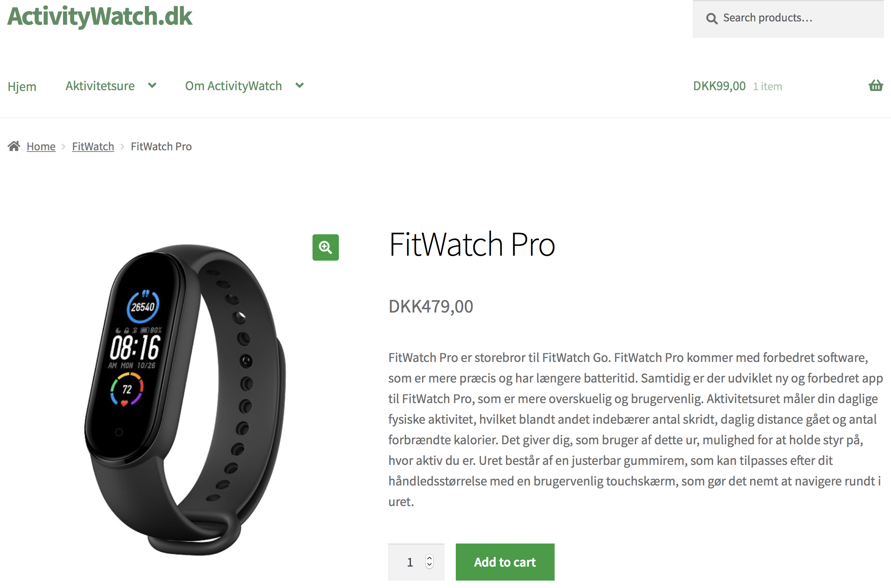Image resolution: width=891 pixels, height=588 pixels.
Task: Expand the Aktivitetsure dropdown chevron
Action: point(152,85)
